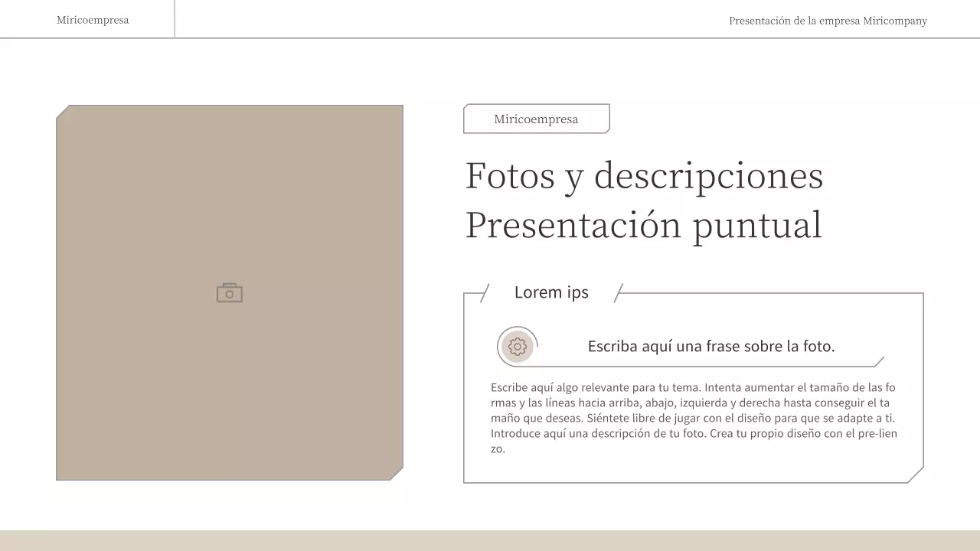Click the circular gear badge inside Lorem ips box
The height and width of the screenshot is (551, 980).
click(x=518, y=346)
